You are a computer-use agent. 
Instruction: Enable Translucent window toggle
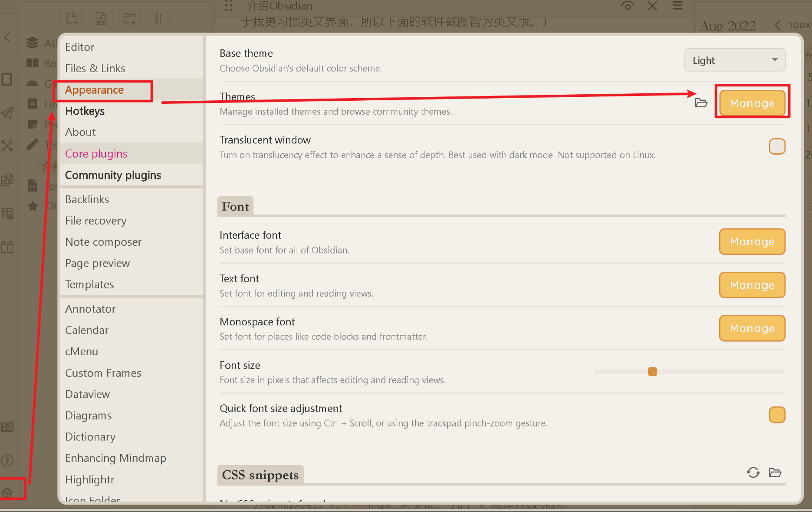(777, 147)
